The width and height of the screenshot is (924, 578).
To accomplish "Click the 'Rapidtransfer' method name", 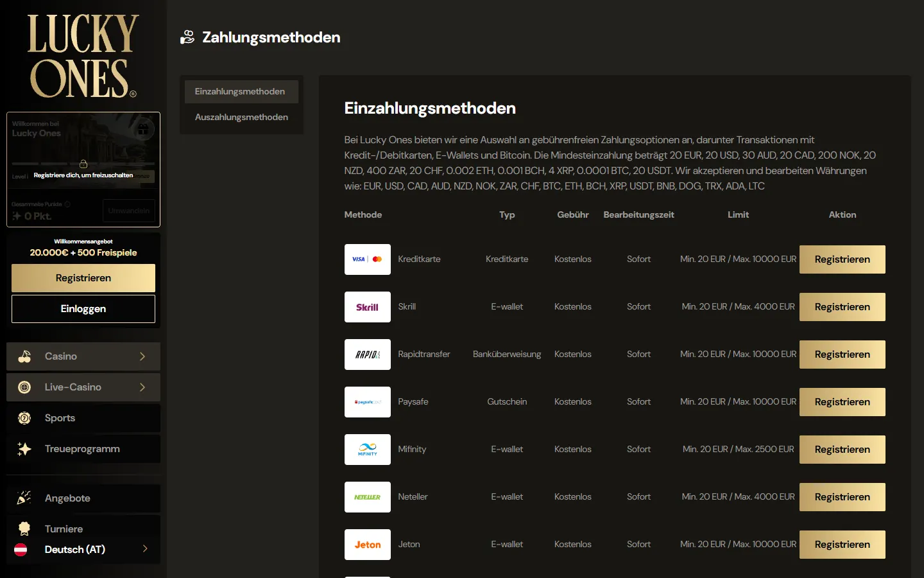I will coord(424,355).
